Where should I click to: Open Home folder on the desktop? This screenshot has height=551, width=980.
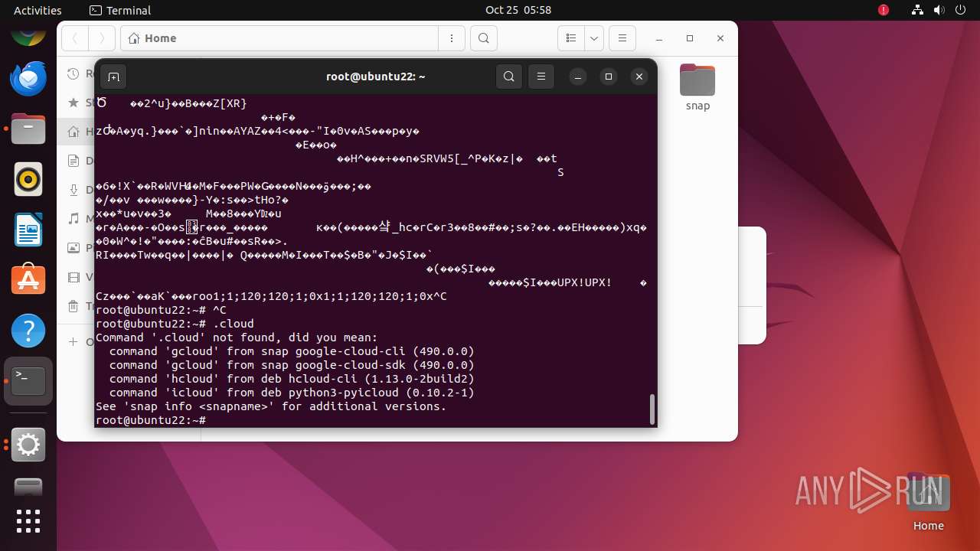point(928,501)
